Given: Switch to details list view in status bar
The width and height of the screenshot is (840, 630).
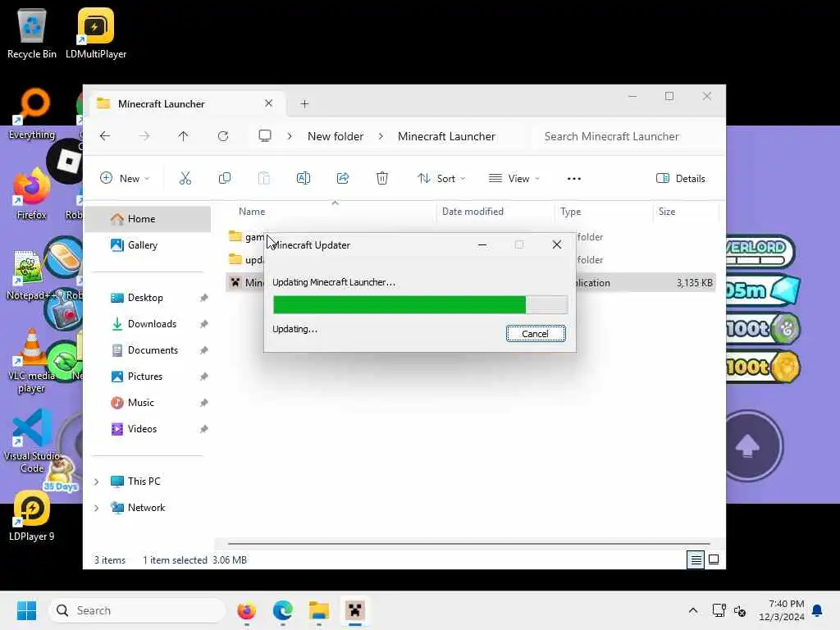Looking at the screenshot, I should click(x=696, y=559).
